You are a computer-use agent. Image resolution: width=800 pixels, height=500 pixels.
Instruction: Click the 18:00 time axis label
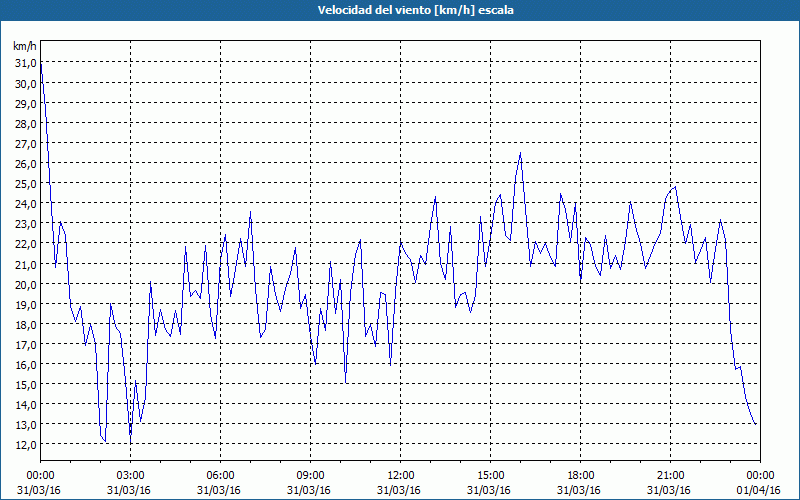[581, 476]
